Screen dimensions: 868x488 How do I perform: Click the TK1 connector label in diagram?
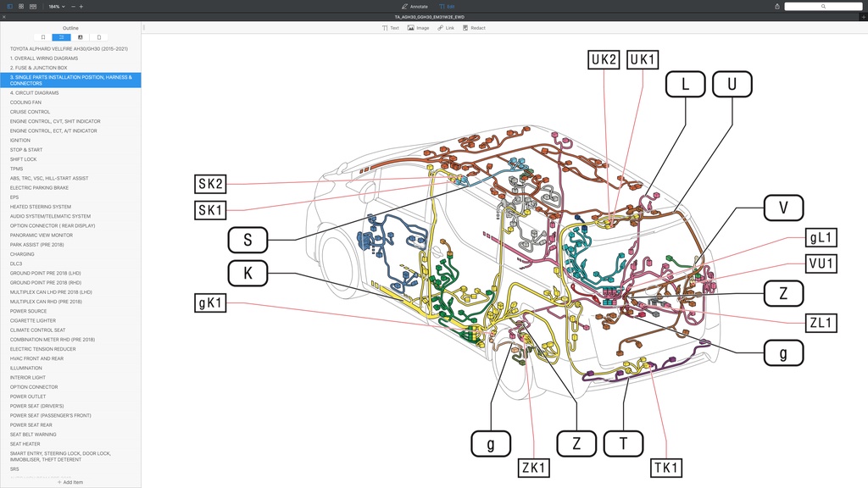666,468
